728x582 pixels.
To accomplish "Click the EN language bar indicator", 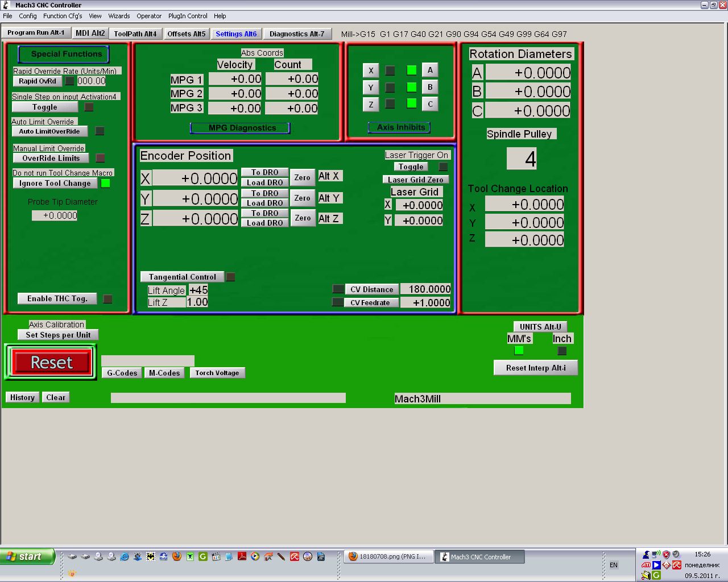I will 614,565.
